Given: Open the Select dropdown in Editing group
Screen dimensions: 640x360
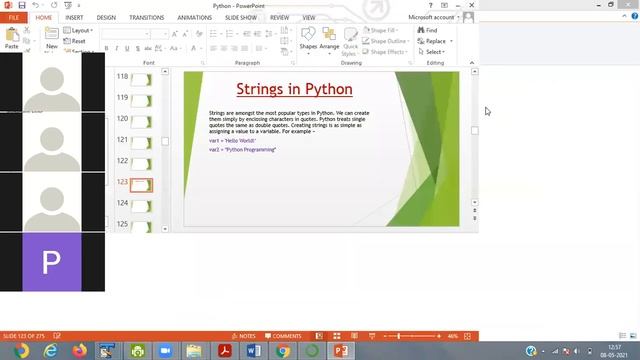Looking at the screenshot, I should (431, 52).
